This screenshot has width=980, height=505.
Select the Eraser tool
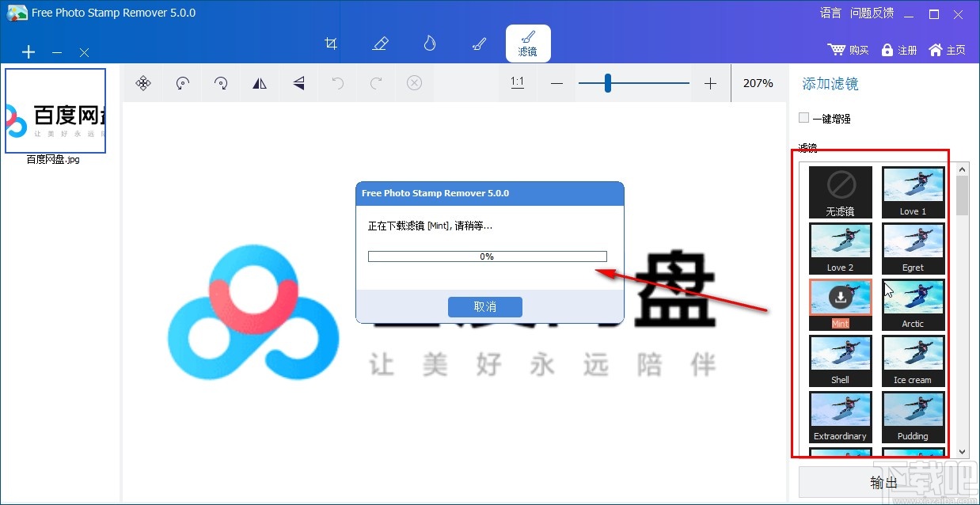click(x=380, y=44)
